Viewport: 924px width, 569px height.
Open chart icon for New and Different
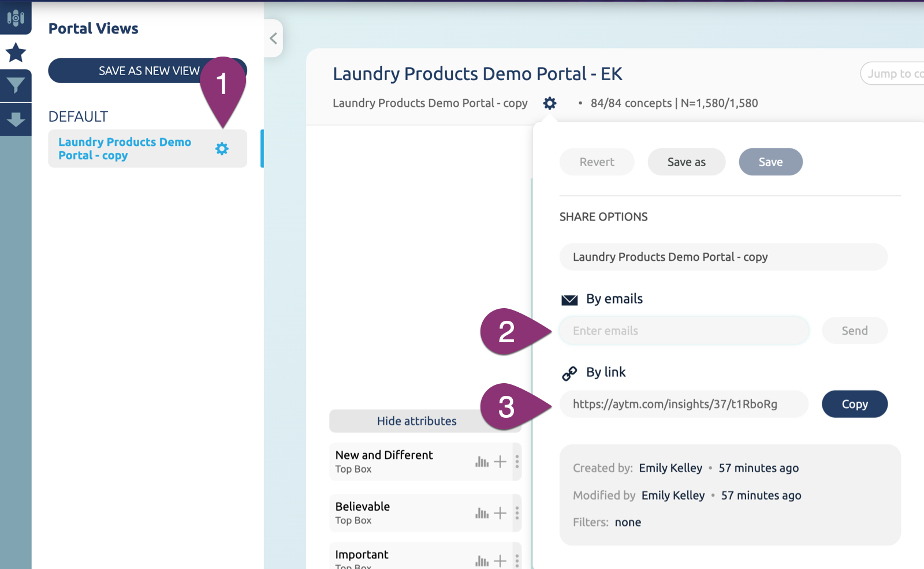(482, 462)
